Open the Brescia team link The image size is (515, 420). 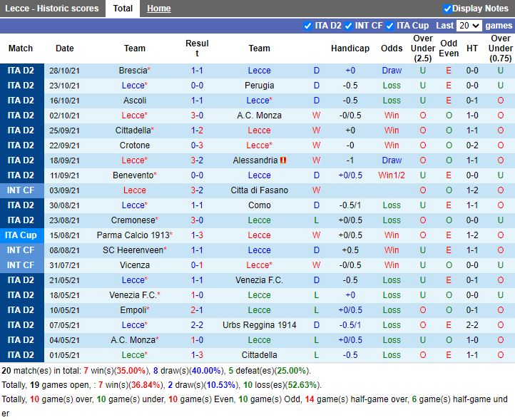point(133,71)
